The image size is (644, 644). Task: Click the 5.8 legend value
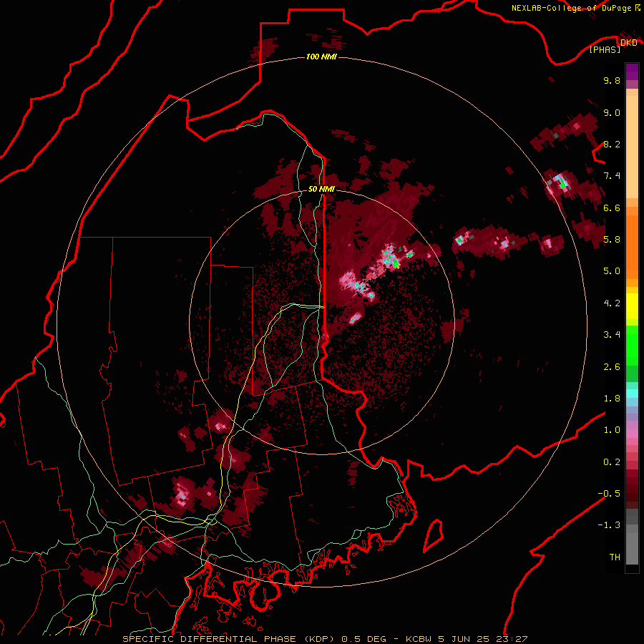(612, 240)
